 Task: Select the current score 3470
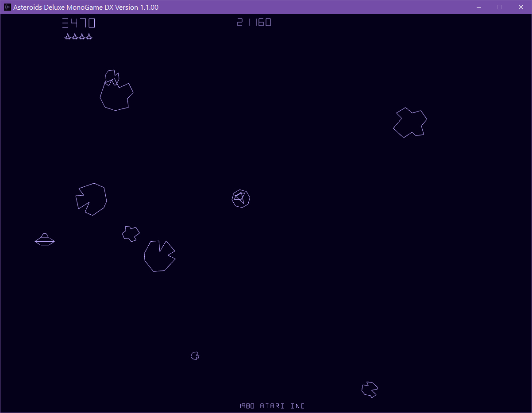coord(78,22)
